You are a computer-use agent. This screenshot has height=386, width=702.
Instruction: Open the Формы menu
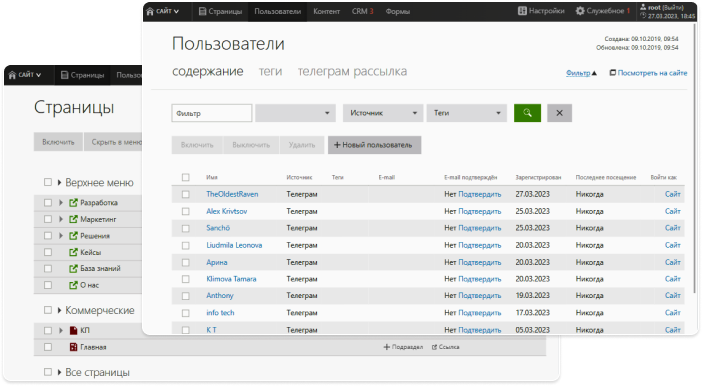tap(398, 11)
